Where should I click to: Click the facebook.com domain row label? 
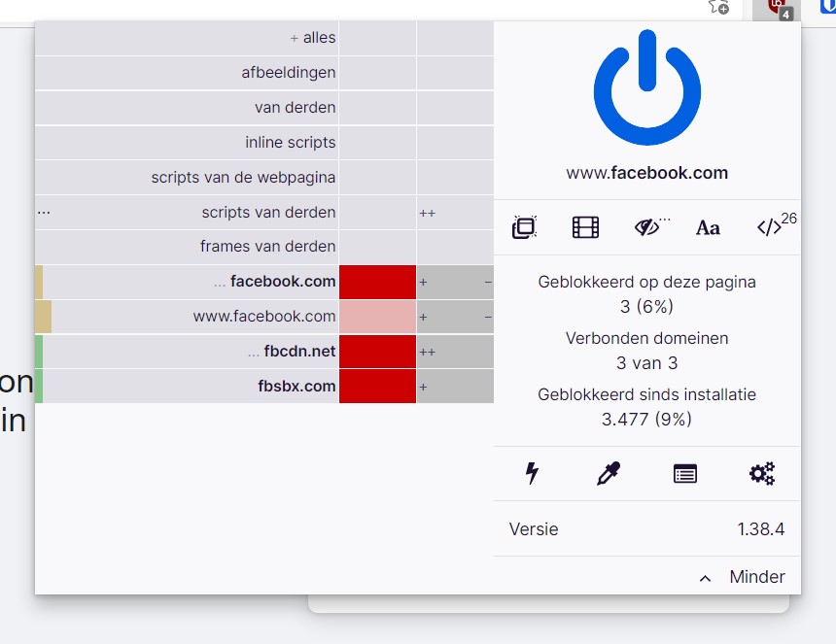point(283,282)
